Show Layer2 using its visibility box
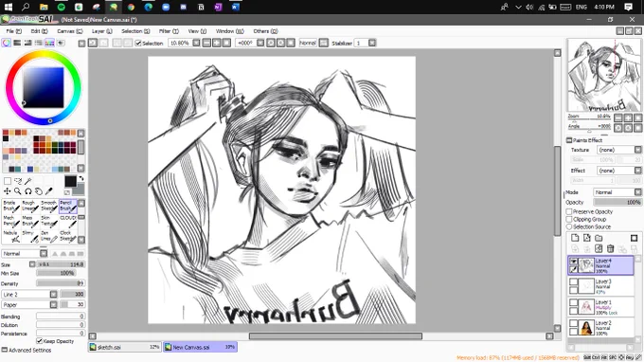 pos(573,324)
